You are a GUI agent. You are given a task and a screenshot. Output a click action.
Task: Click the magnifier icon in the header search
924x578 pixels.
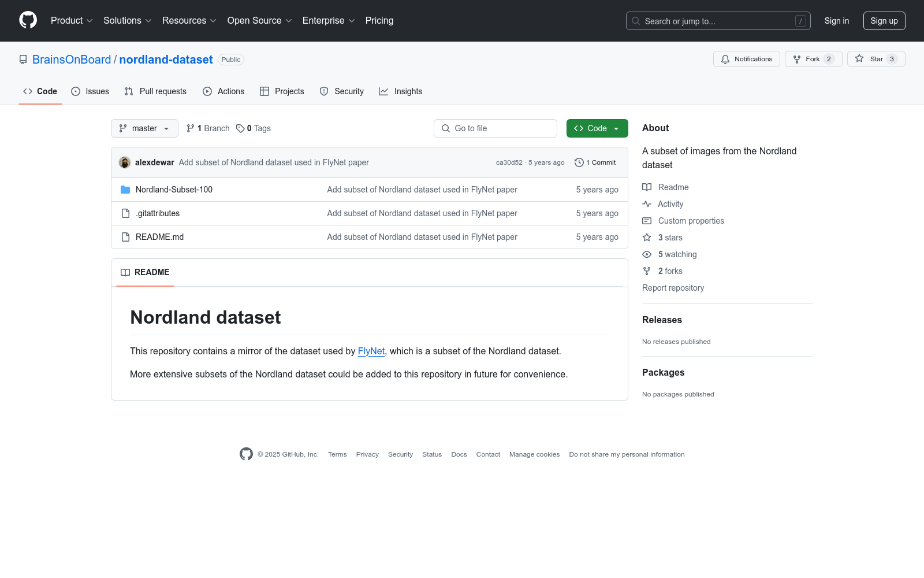(636, 21)
